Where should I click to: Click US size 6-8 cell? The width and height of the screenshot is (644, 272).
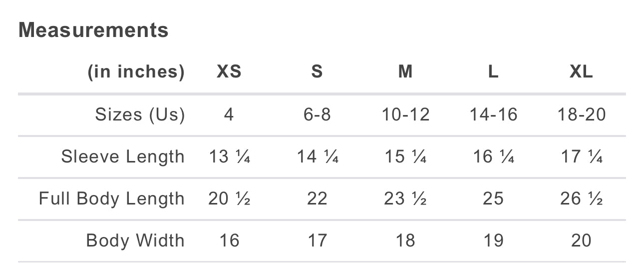click(x=317, y=115)
